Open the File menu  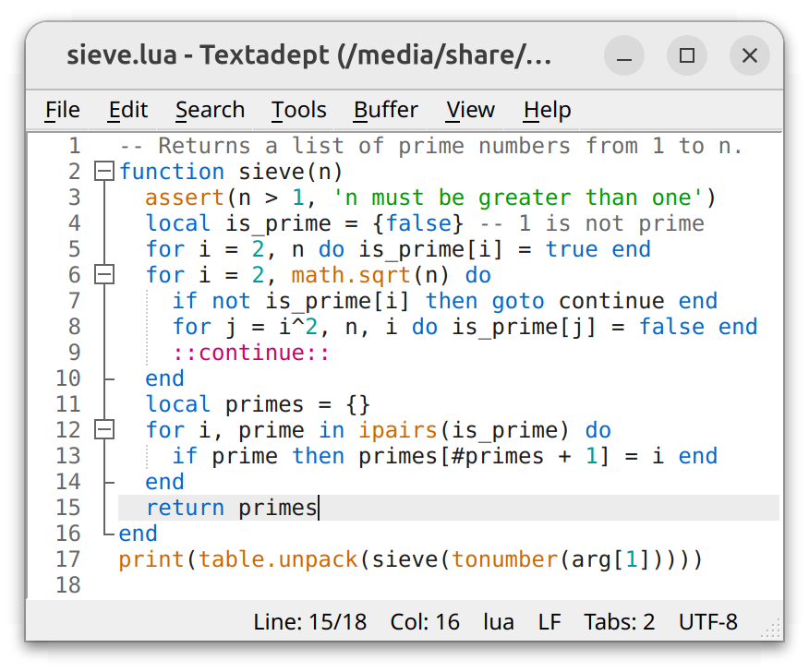[63, 110]
